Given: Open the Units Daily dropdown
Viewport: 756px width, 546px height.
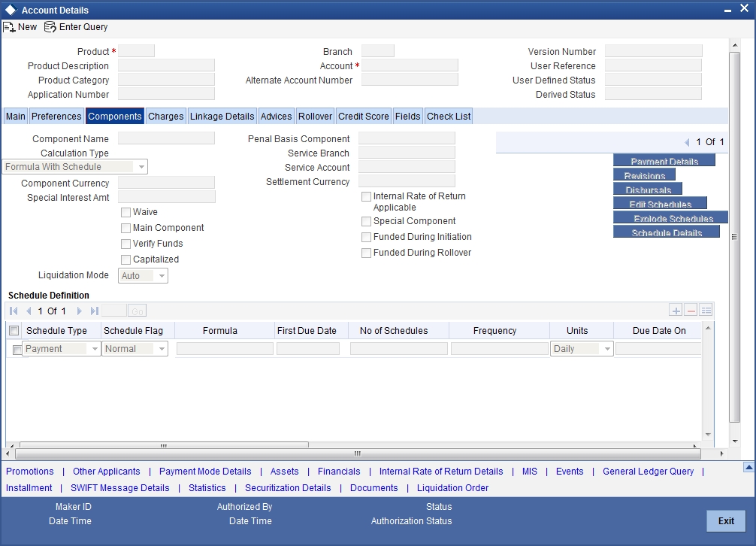Looking at the screenshot, I should click(x=582, y=349).
